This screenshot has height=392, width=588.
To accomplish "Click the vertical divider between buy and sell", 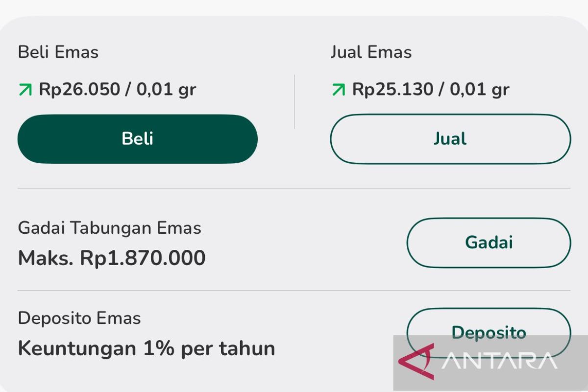I will pyautogui.click(x=294, y=102).
